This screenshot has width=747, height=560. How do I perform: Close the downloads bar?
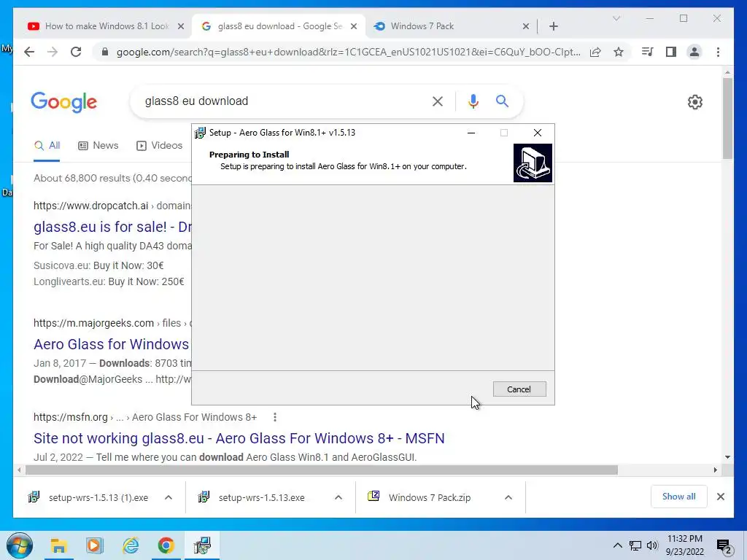(720, 497)
